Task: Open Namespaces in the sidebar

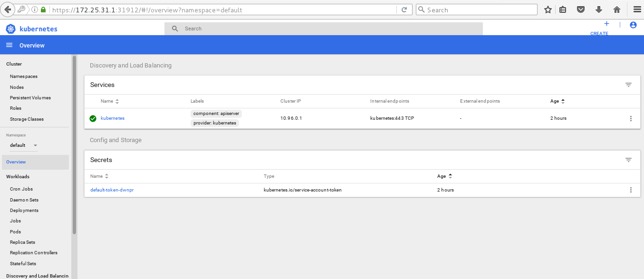Action: click(24, 77)
